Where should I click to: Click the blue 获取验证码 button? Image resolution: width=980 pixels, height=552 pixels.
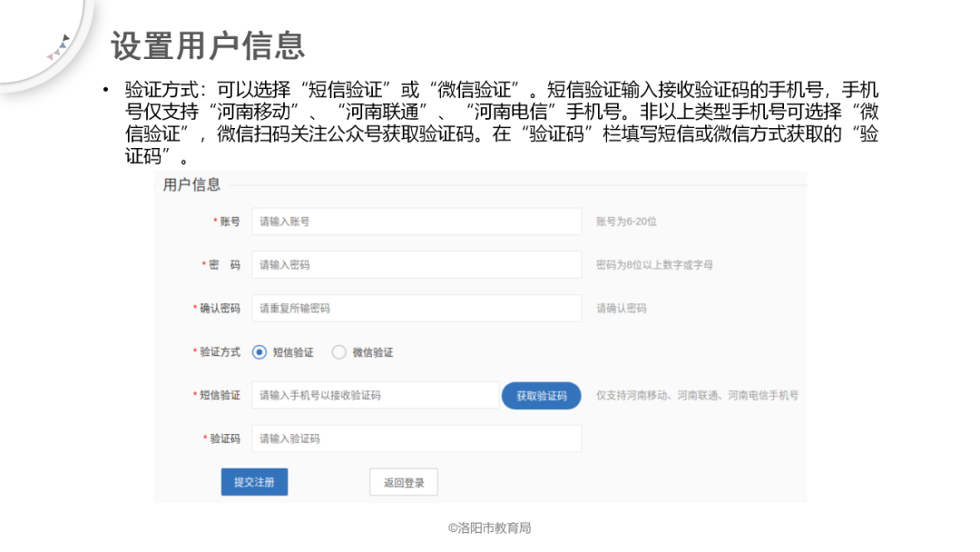tap(542, 395)
